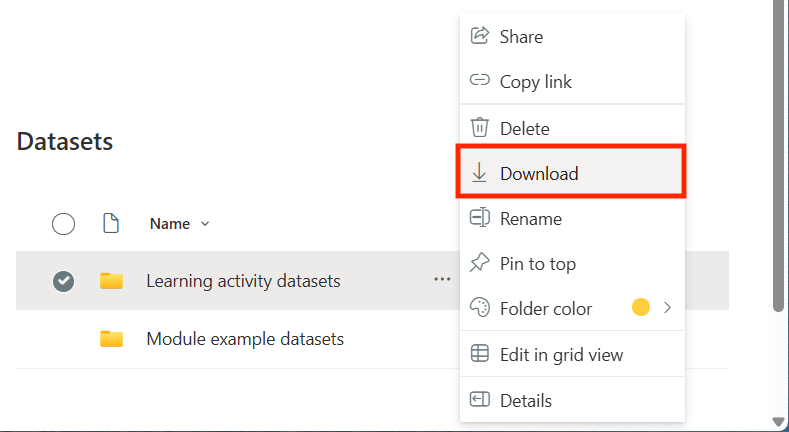Click the file type column header icon

pyautogui.click(x=112, y=224)
